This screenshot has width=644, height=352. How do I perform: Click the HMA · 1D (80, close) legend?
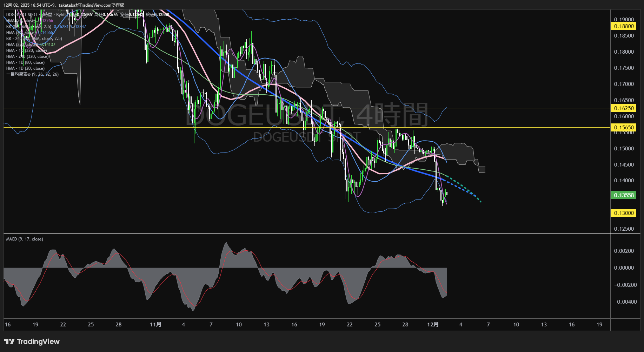click(25, 62)
